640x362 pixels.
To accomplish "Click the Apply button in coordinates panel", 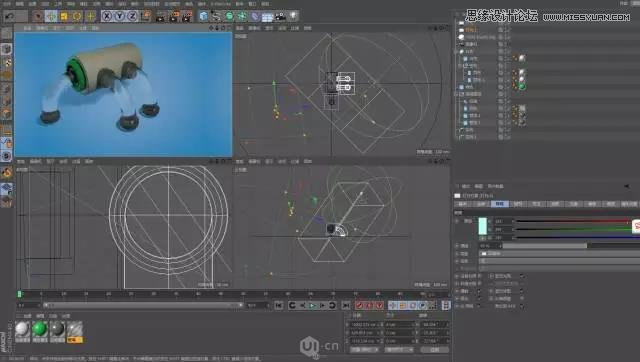I will [x=435, y=350].
